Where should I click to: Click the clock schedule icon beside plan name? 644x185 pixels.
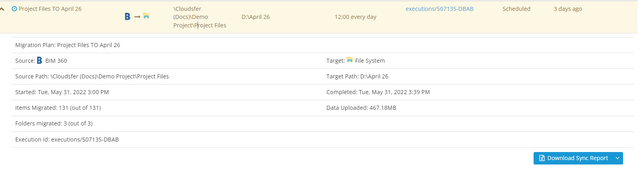click(14, 9)
